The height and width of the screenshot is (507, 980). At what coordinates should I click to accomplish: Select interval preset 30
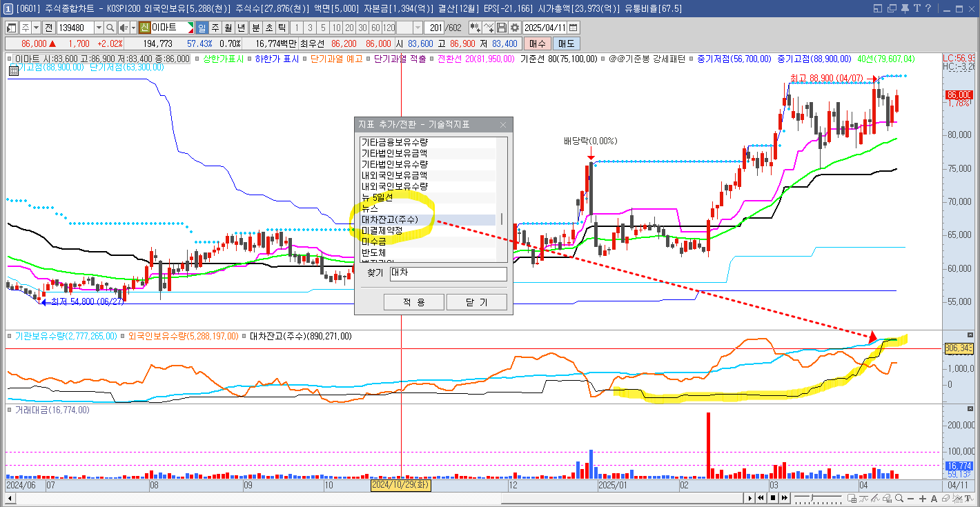(362, 28)
